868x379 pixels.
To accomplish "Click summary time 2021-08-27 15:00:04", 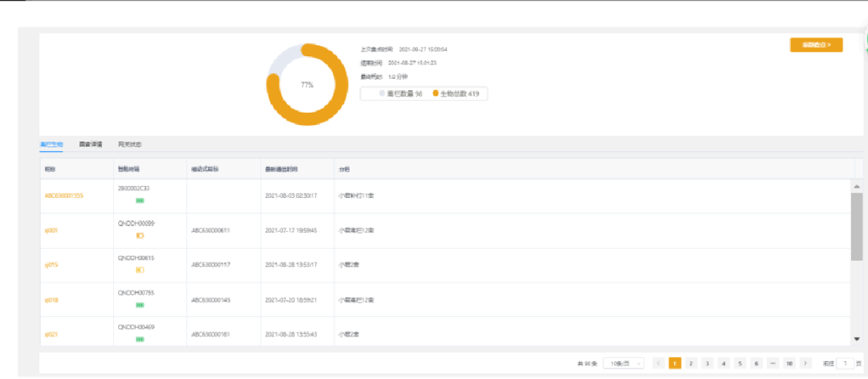I will tap(423, 49).
